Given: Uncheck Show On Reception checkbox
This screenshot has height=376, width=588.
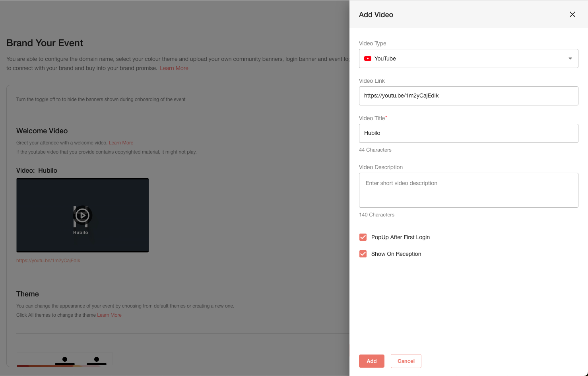Looking at the screenshot, I should click(x=363, y=254).
